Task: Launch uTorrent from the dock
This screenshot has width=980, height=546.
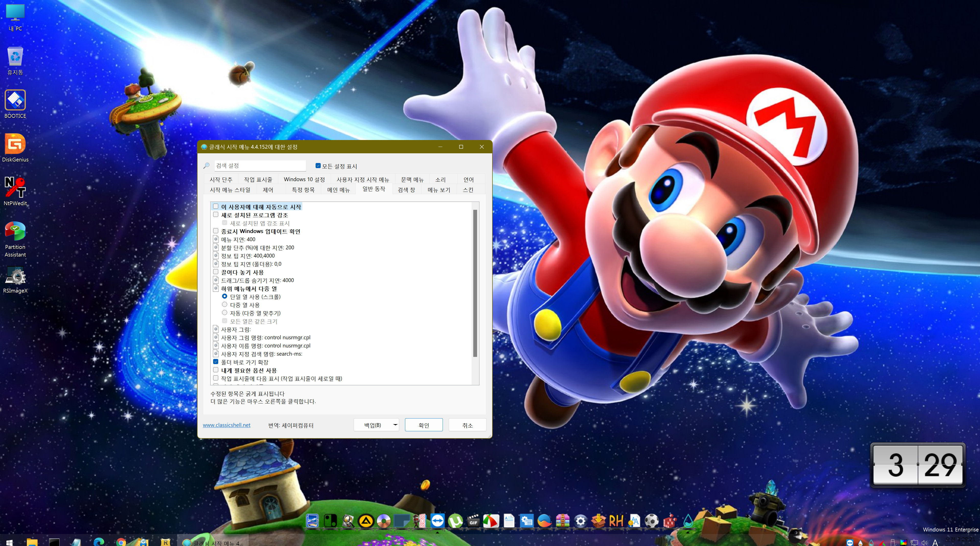Action: tap(455, 520)
